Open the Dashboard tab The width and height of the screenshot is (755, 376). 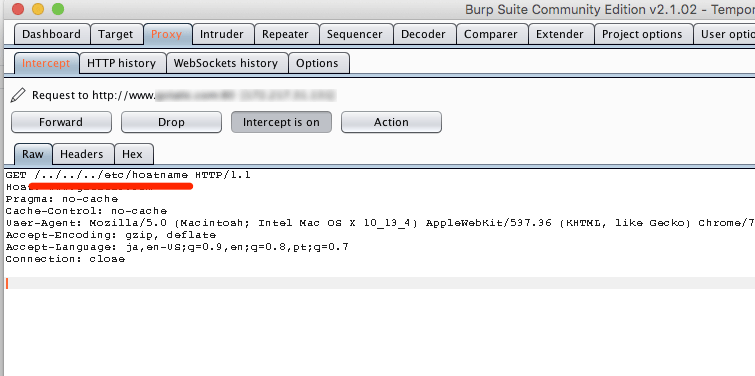coord(52,34)
